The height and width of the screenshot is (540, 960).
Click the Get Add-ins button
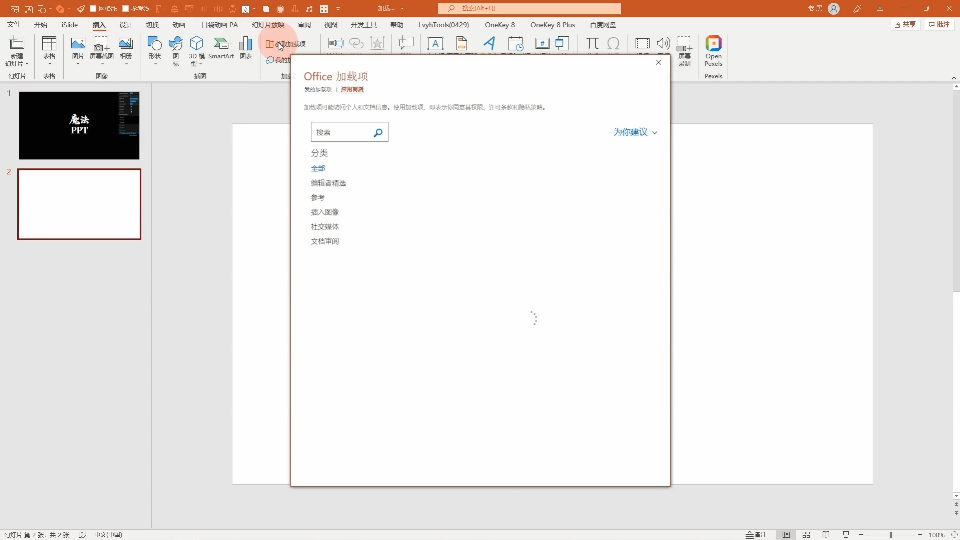[286, 44]
